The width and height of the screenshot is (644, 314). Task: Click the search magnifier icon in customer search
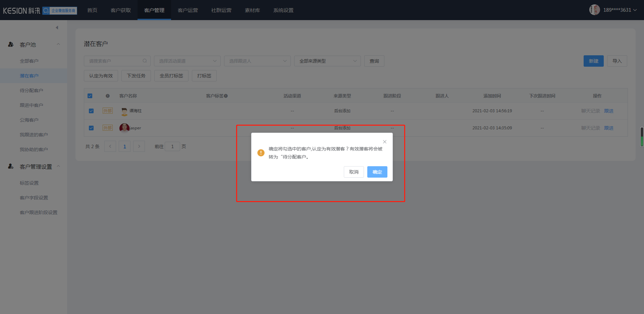(x=145, y=61)
